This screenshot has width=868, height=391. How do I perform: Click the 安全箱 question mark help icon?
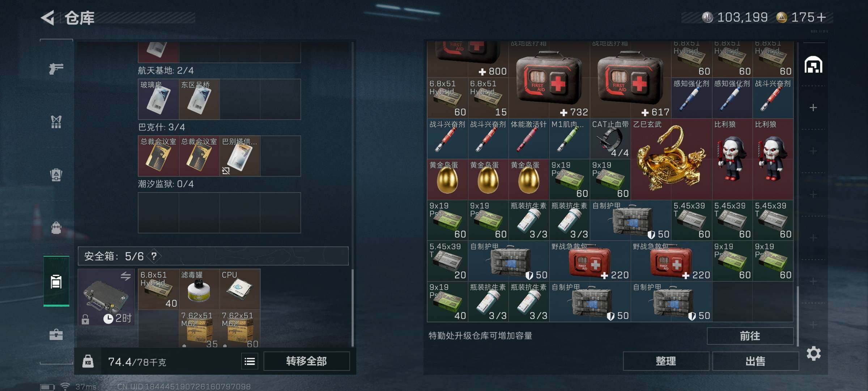click(x=154, y=256)
